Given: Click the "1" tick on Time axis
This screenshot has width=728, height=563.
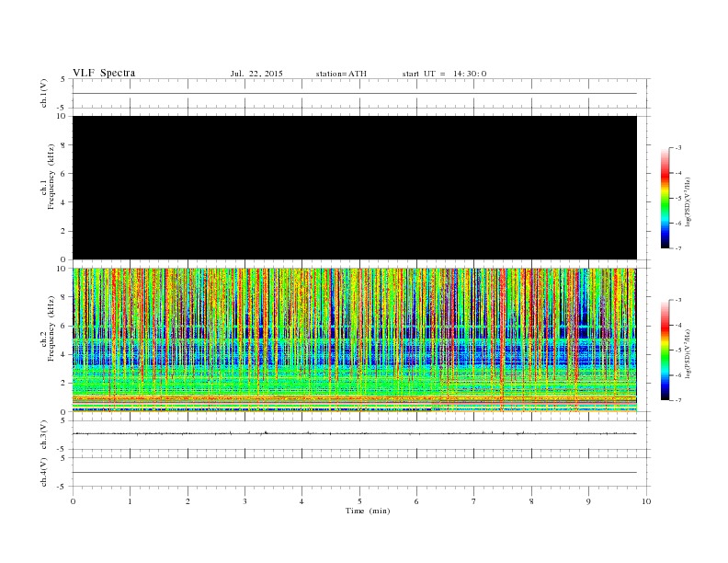Looking at the screenshot, I should tap(130, 501).
